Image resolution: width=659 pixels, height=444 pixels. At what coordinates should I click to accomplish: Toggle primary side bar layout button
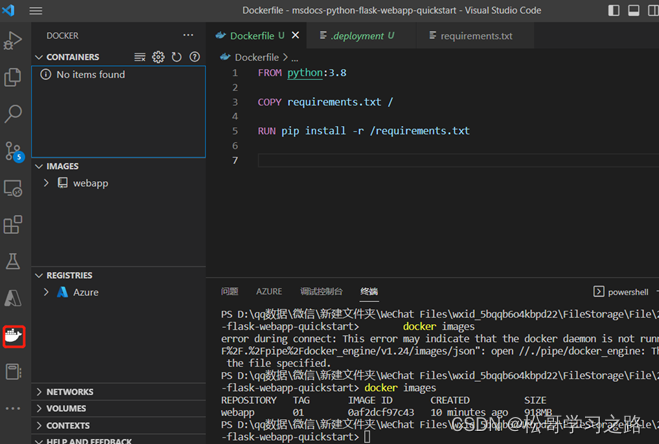[x=614, y=11]
